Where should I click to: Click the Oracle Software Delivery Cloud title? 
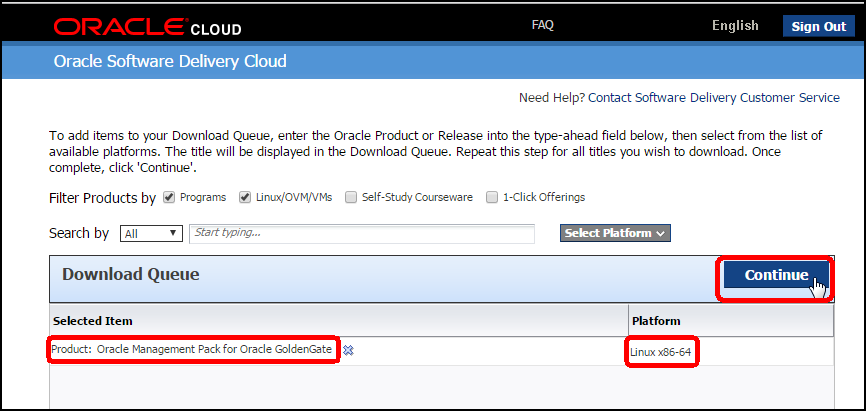[x=170, y=61]
